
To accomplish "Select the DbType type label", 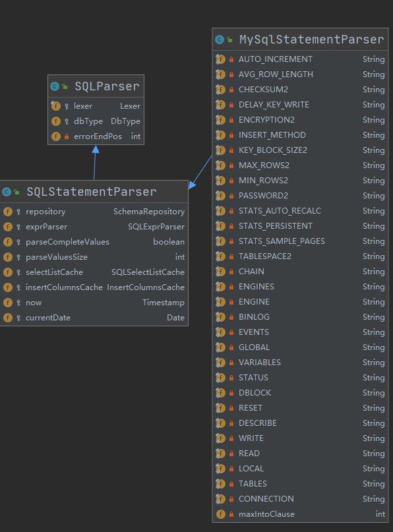I will click(125, 121).
